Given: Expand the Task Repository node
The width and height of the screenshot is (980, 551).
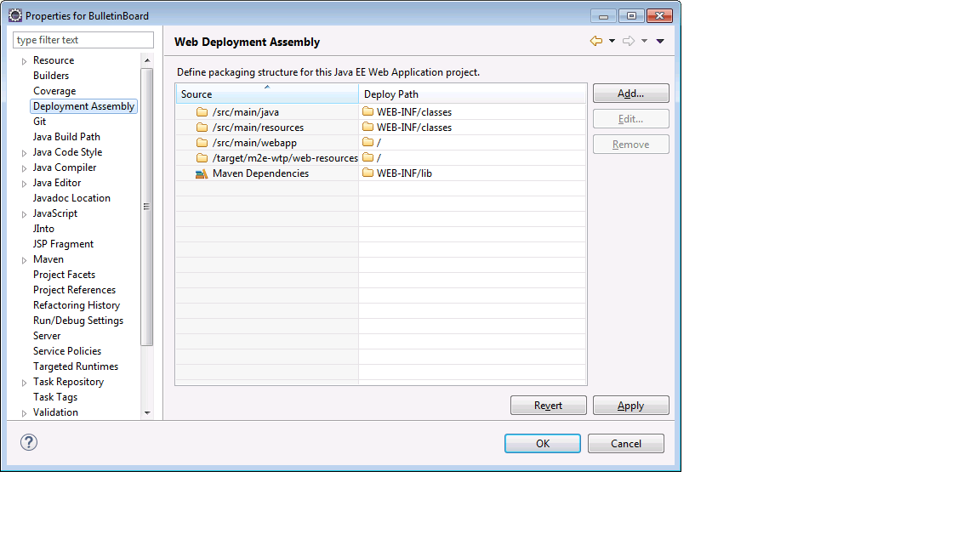Looking at the screenshot, I should point(24,383).
